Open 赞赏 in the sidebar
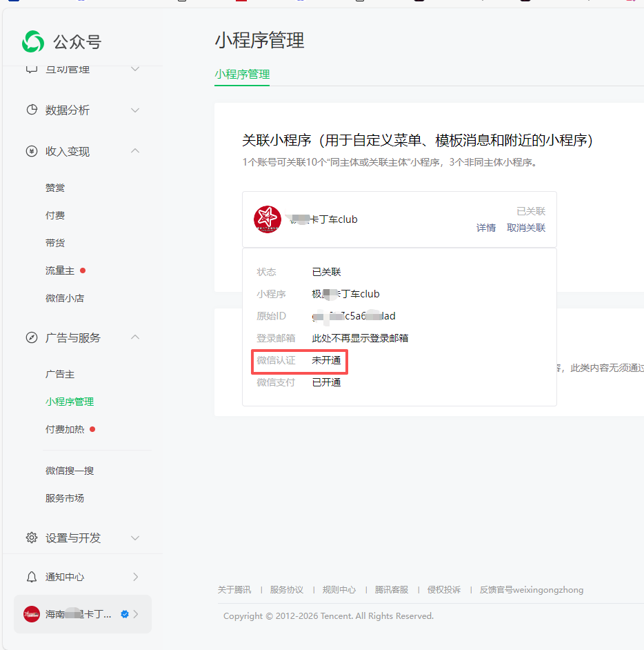Screen dimensions: 644x650 [x=55, y=188]
